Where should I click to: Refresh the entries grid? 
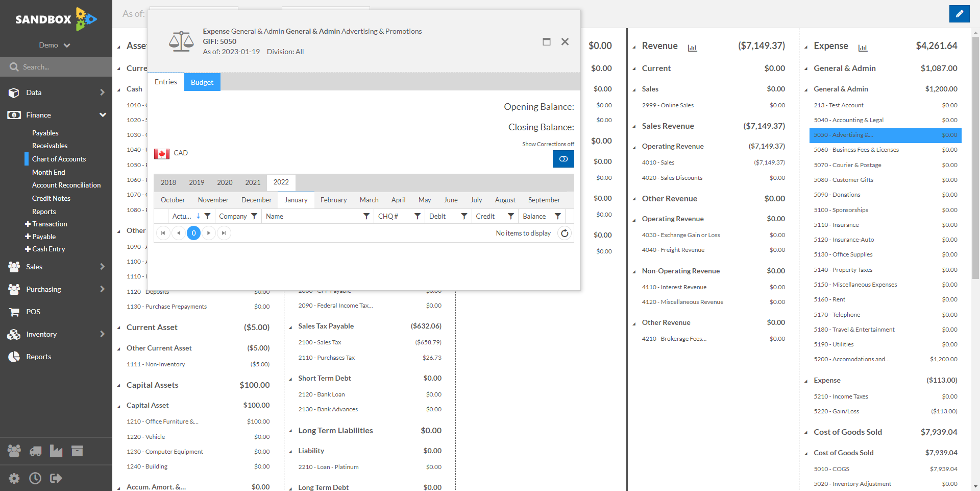tap(565, 233)
